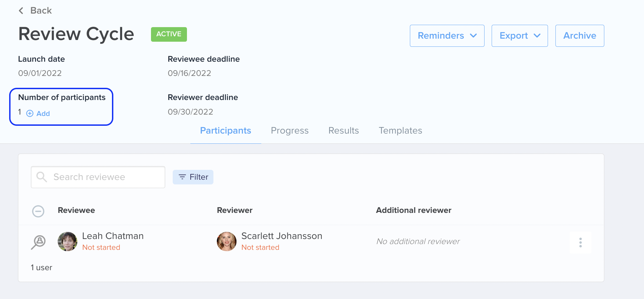Click Leah Chatman's profile avatar
The image size is (644, 299).
68,241
